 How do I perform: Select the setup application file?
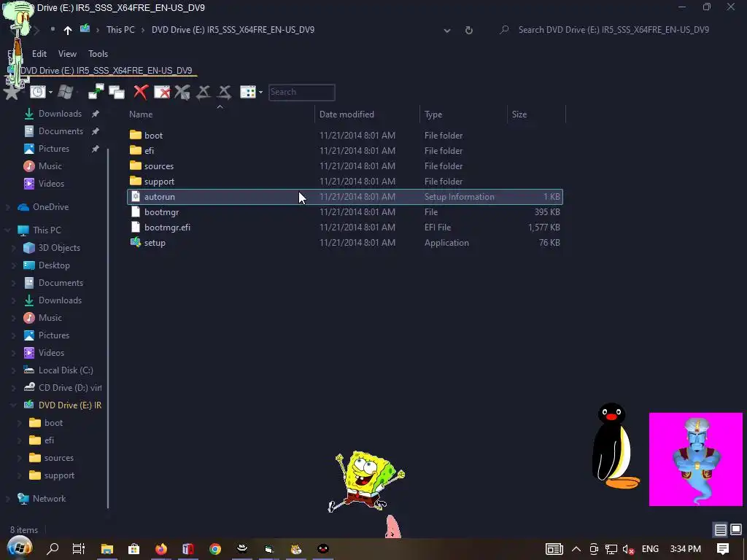155,242
